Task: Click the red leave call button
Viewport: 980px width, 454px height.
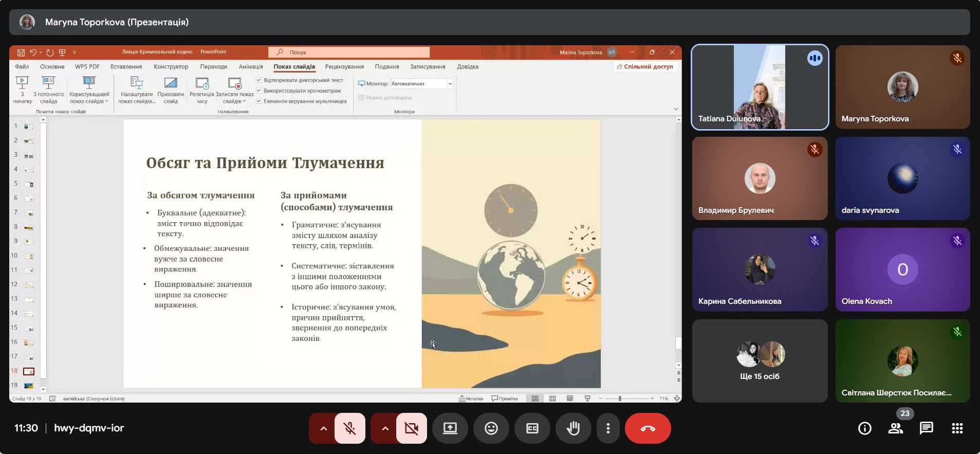Action: coord(648,428)
